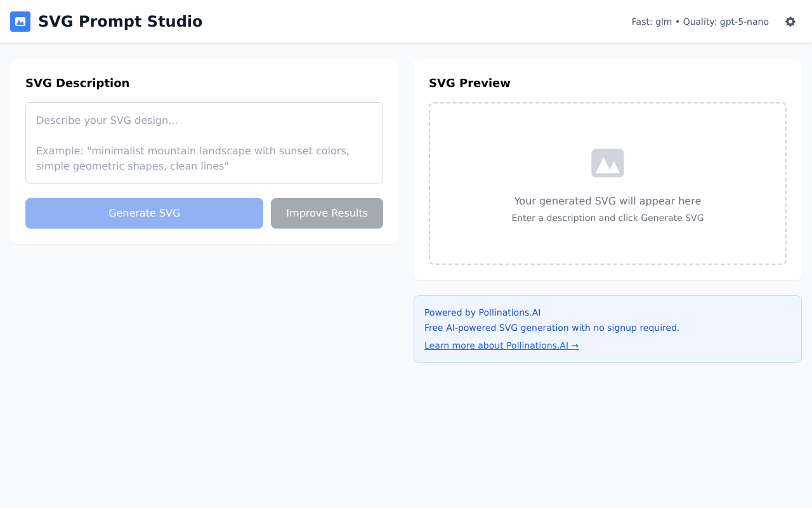This screenshot has width=812, height=508.
Task: Select the SVG Description panel heading
Action: 77,83
